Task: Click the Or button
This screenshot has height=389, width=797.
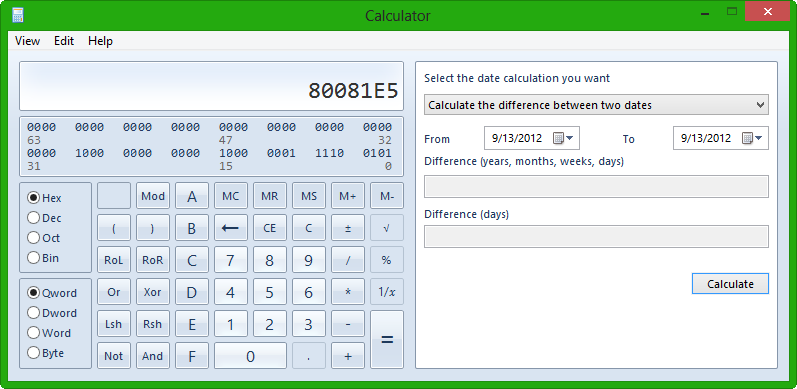Action: 113,292
